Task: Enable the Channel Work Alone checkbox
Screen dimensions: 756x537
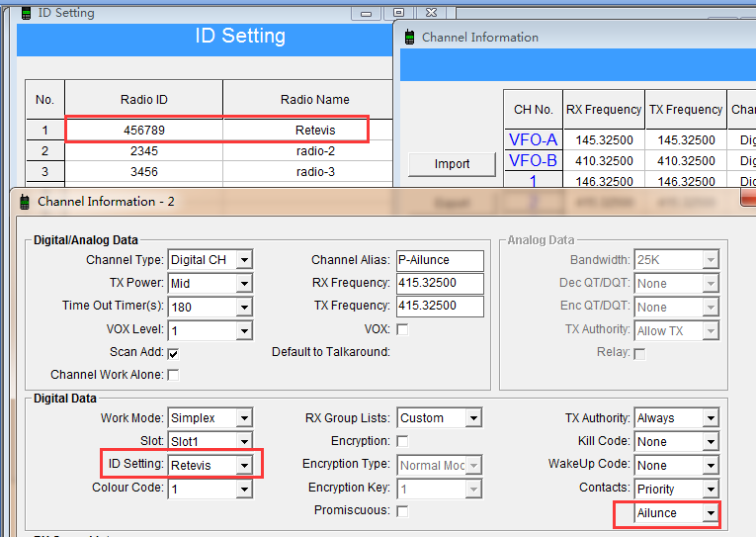Action: pyautogui.click(x=173, y=375)
